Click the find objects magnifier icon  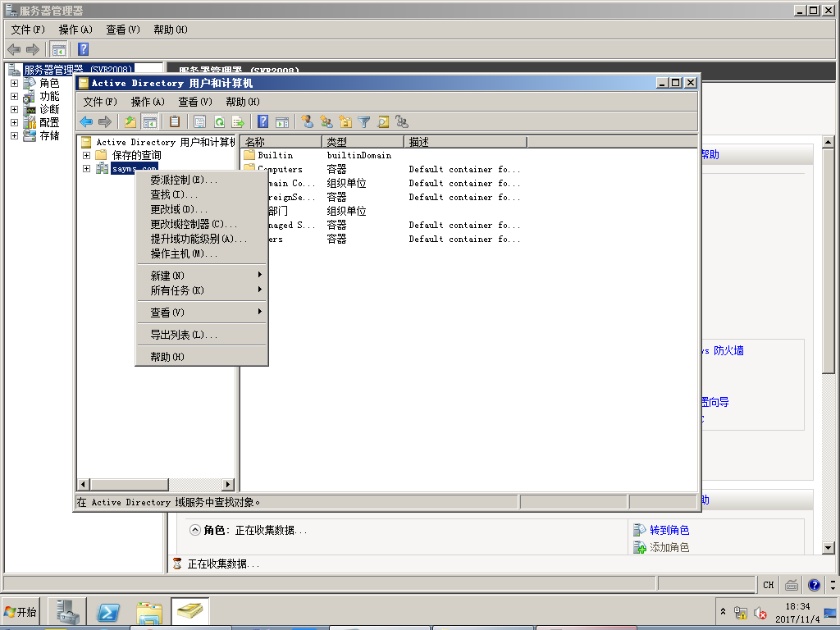coord(382,122)
